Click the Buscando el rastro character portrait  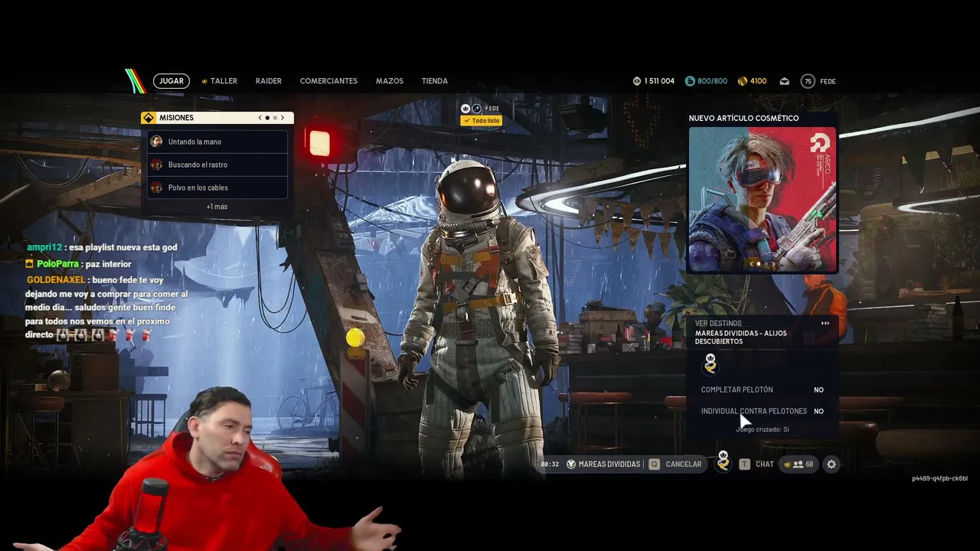(x=156, y=165)
